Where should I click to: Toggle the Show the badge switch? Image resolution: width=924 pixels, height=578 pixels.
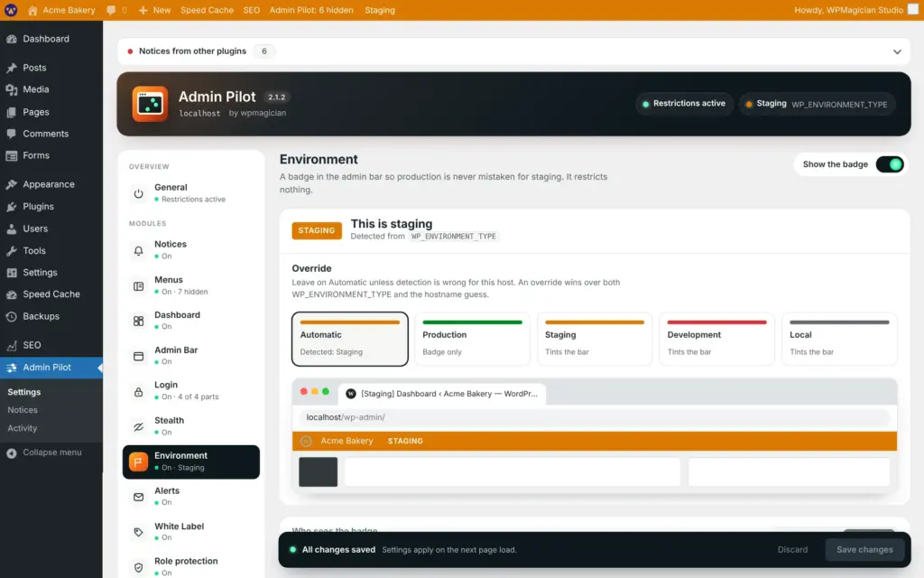tap(889, 164)
